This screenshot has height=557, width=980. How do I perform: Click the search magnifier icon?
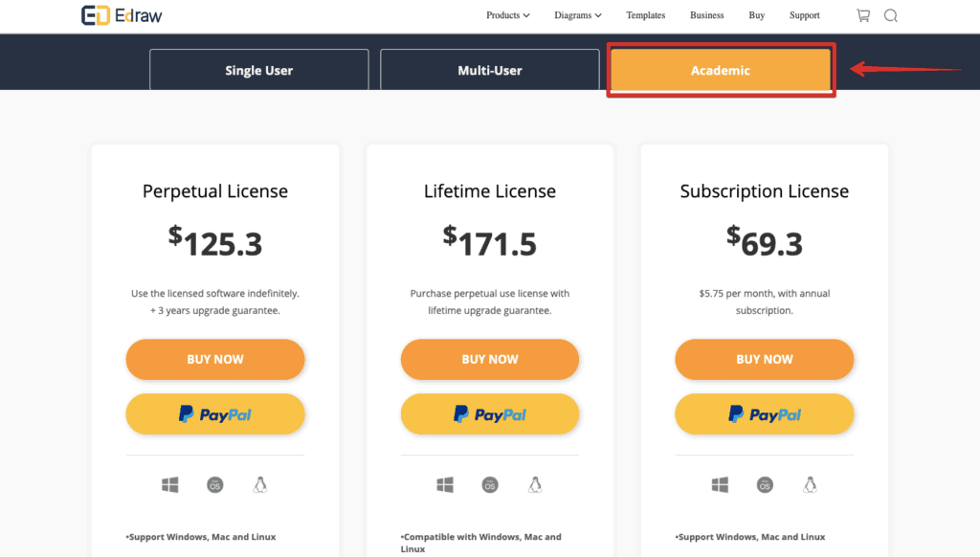point(891,15)
